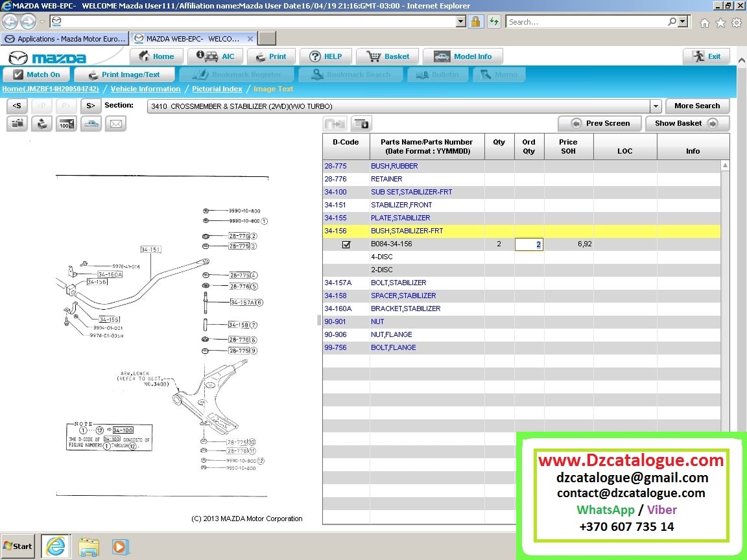Viewport: 747px width, 560px height.
Task: Open the Windows Start menu
Action: [18, 546]
